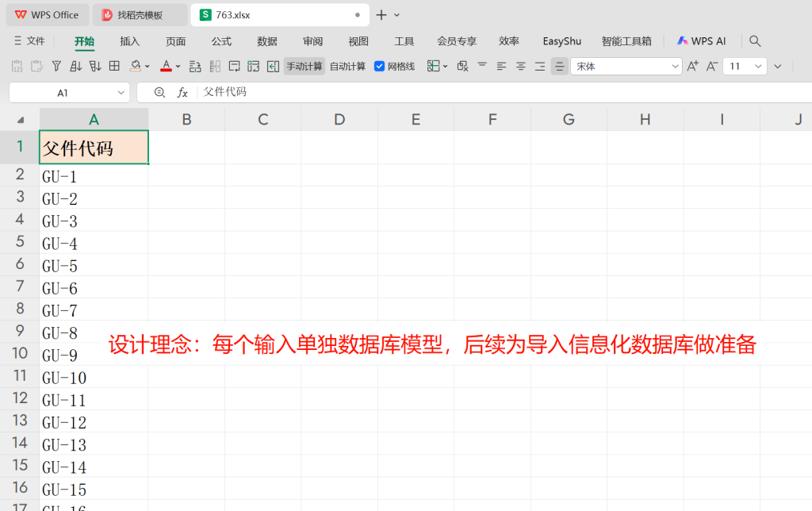This screenshot has height=511, width=812.
Task: Apply red font color with A icon
Action: (x=166, y=66)
